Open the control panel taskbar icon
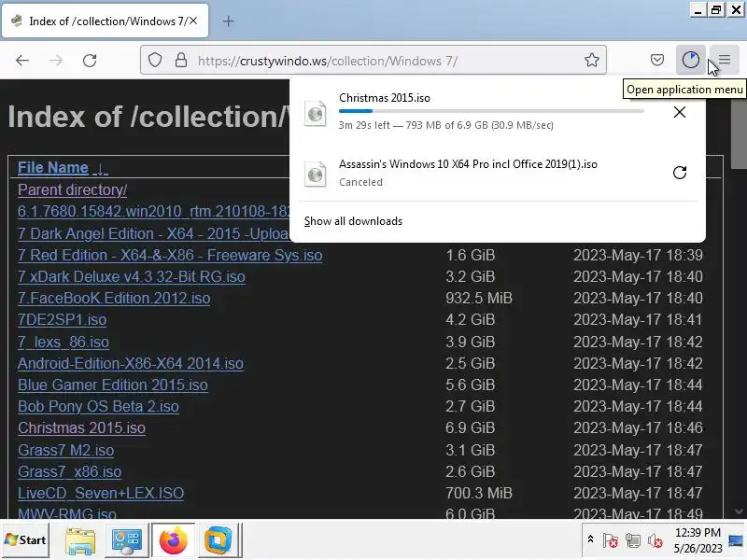 (126, 540)
